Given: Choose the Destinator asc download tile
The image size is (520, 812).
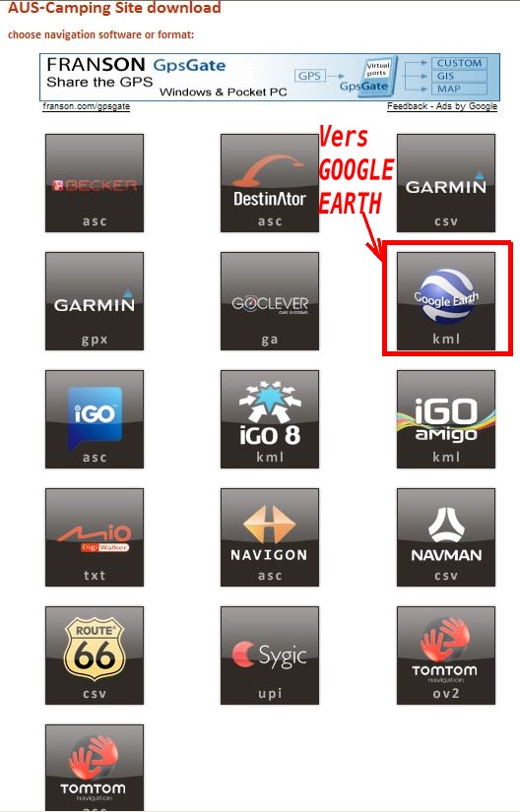Looking at the screenshot, I should (270, 183).
